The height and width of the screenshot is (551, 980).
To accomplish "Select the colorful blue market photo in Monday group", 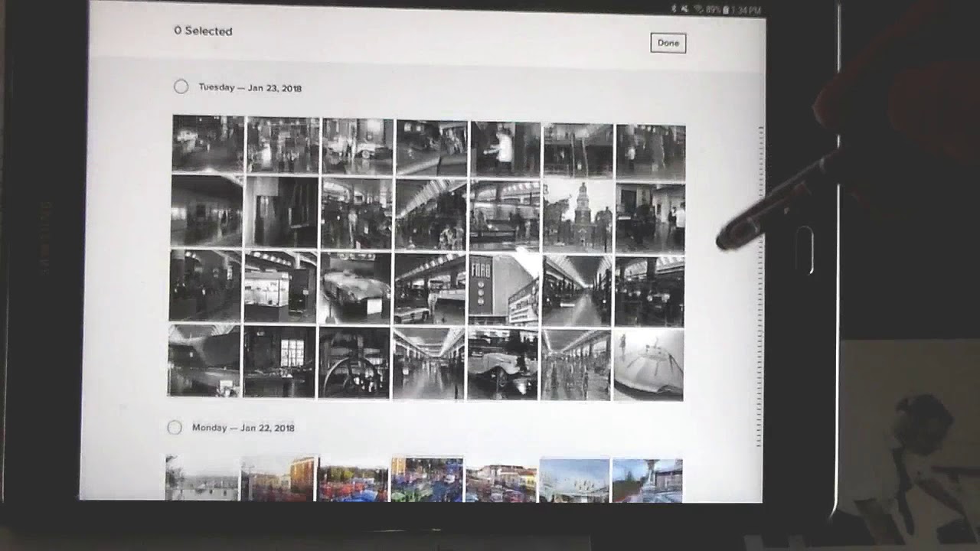I will point(426,479).
